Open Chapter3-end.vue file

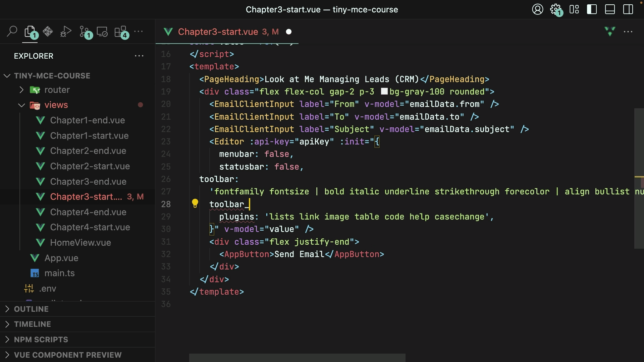click(x=88, y=182)
